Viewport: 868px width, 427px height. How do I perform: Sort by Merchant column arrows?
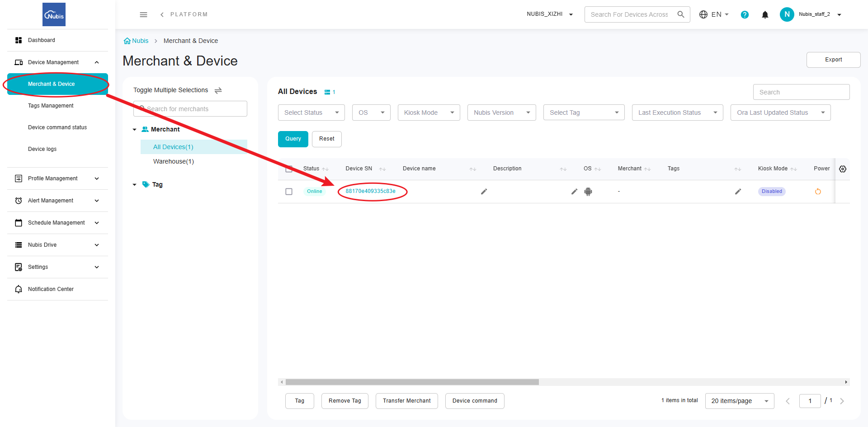647,169
